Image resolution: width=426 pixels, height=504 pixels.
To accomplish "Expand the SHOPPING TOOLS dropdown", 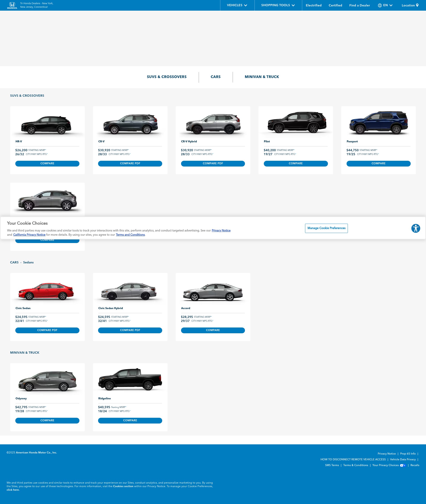I will 278,5.
